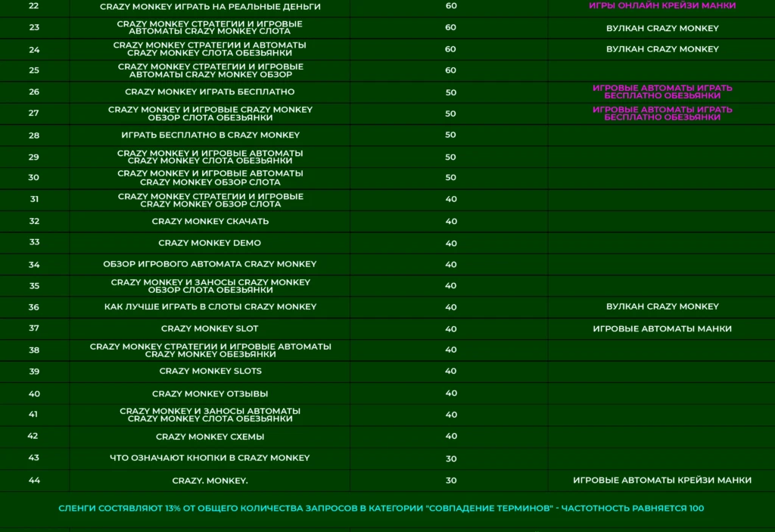Click the ВУЛКАН CRAZY MONKEY cell in row 36

point(662,306)
